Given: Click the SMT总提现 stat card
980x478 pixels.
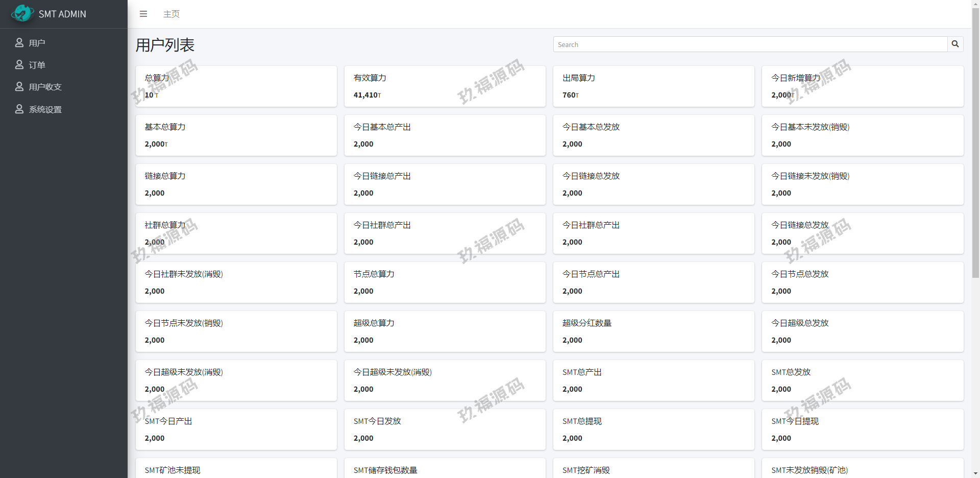Looking at the screenshot, I should click(653, 429).
